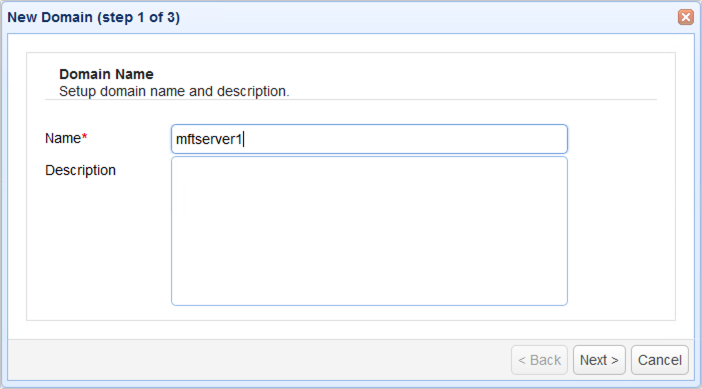Click inside the Description text area
702x389 pixels.
coord(369,231)
